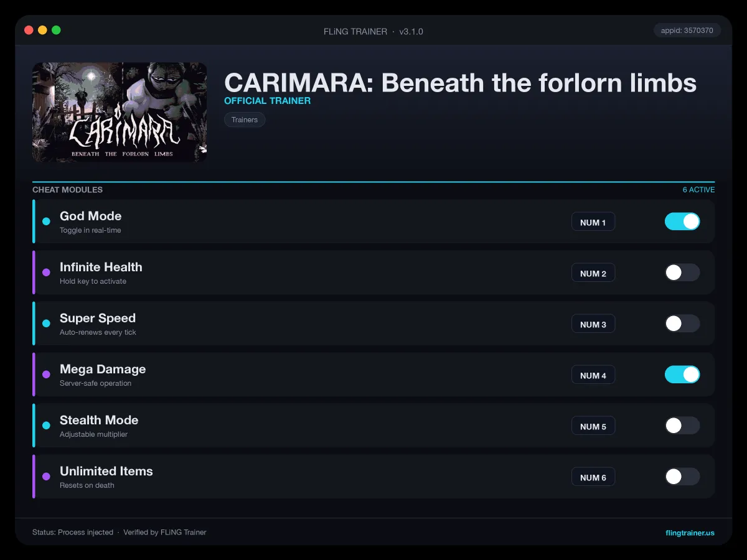The height and width of the screenshot is (560, 747).
Task: Click the Trainers tag chip
Action: point(245,119)
